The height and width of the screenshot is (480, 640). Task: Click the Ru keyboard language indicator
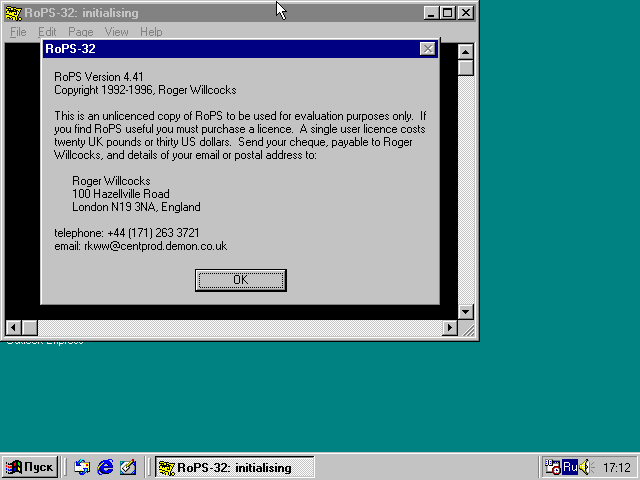pos(569,467)
